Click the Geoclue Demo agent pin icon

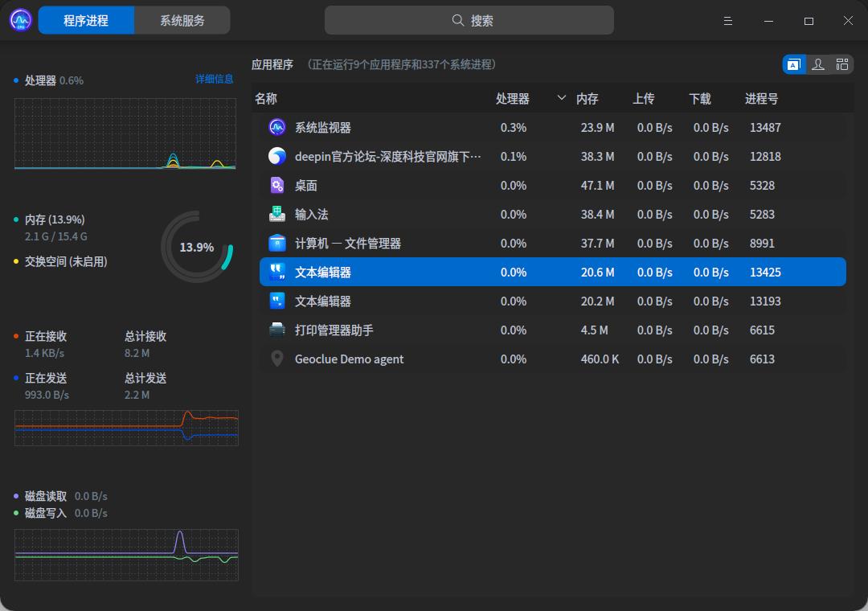pyautogui.click(x=276, y=359)
